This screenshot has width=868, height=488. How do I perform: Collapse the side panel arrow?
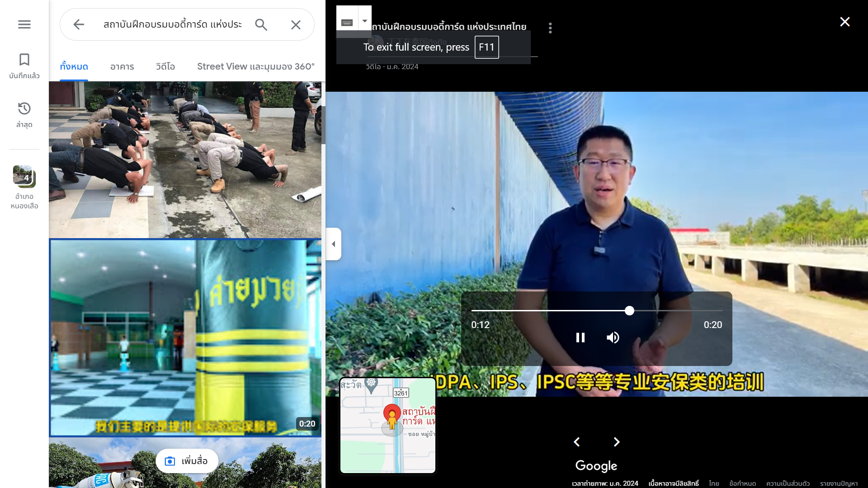334,244
